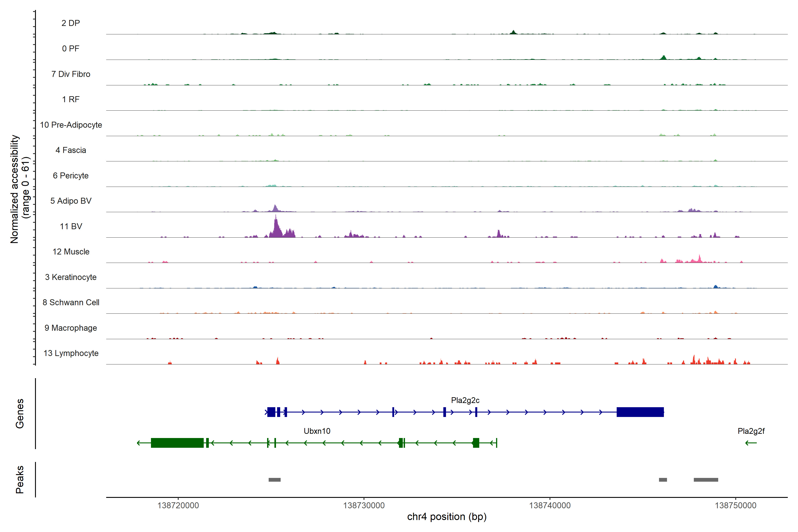Click the leftmost gray peak bar
The height and width of the screenshot is (532, 798).
tap(274, 480)
